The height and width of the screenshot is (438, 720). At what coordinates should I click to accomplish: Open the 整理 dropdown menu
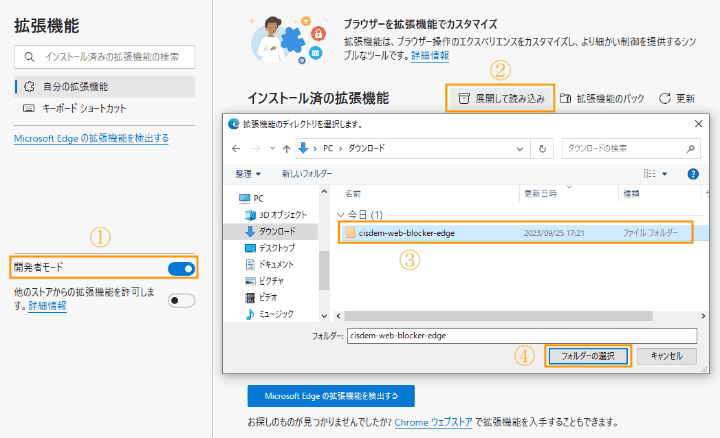pyautogui.click(x=248, y=174)
